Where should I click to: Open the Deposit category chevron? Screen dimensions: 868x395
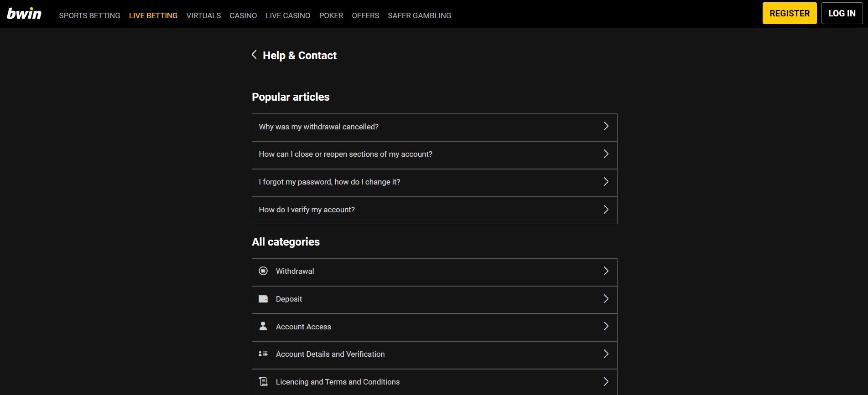(x=606, y=299)
